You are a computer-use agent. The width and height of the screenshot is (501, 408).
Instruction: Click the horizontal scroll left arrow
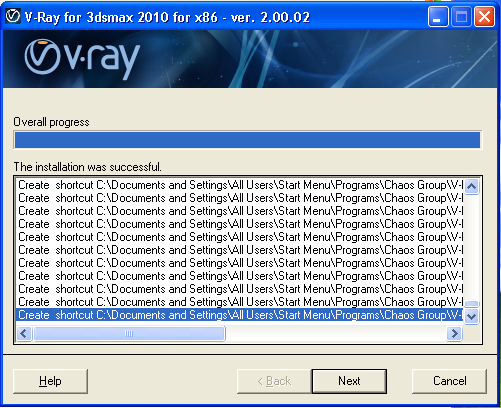pyautogui.click(x=24, y=333)
